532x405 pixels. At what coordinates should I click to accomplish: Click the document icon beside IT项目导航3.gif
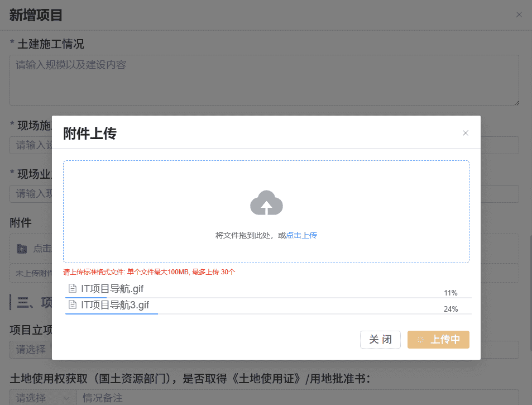click(x=73, y=305)
